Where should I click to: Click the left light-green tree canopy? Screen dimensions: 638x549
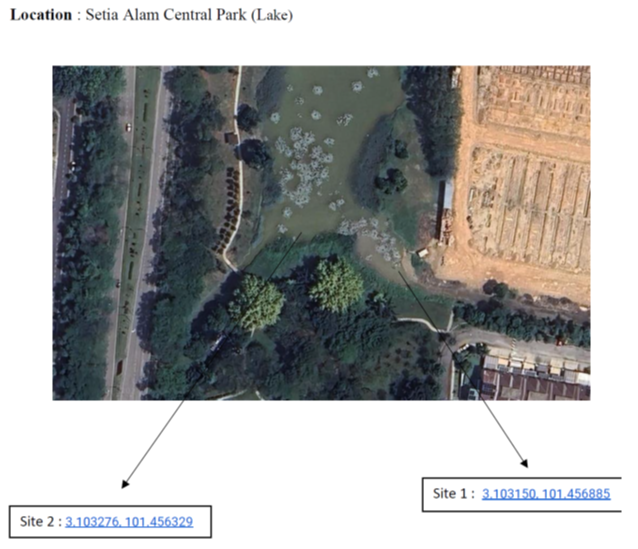click(256, 302)
